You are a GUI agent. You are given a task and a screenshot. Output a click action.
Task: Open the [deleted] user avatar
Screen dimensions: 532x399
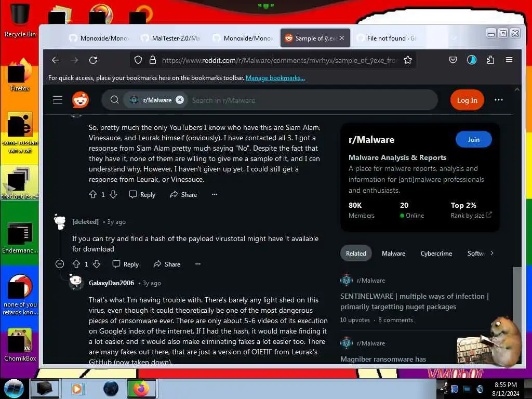pyautogui.click(x=60, y=222)
